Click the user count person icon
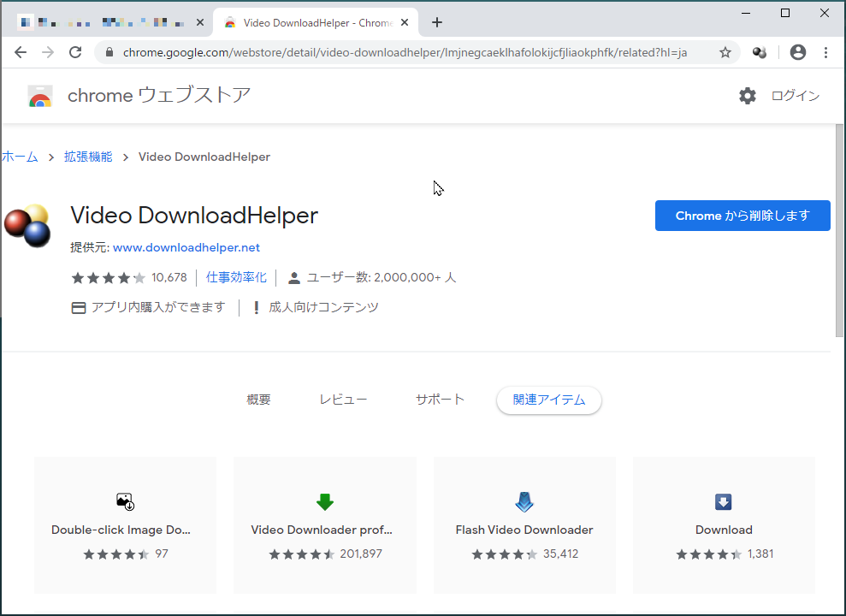The width and height of the screenshot is (846, 616). [x=294, y=278]
